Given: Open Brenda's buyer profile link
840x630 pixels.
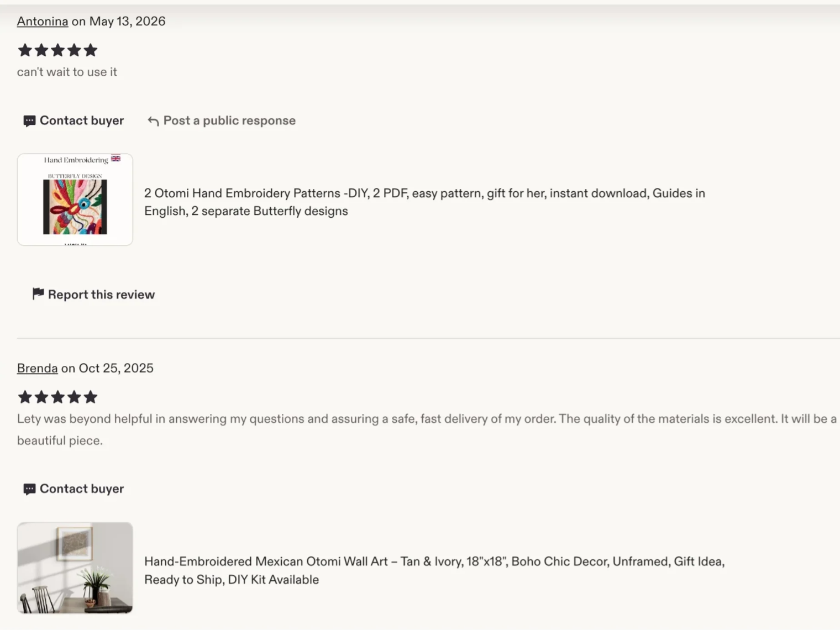Looking at the screenshot, I should 37,369.
